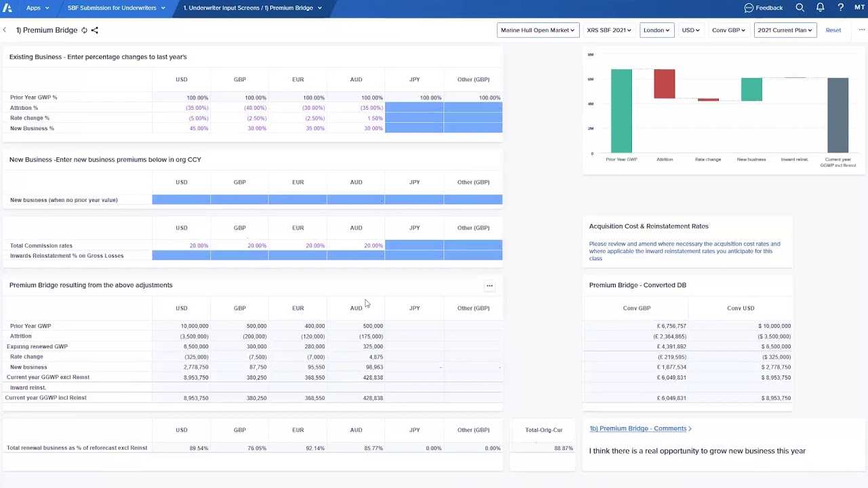Image resolution: width=868 pixels, height=488 pixels.
Task: Open Marine Hull Open Market selector
Action: (538, 30)
